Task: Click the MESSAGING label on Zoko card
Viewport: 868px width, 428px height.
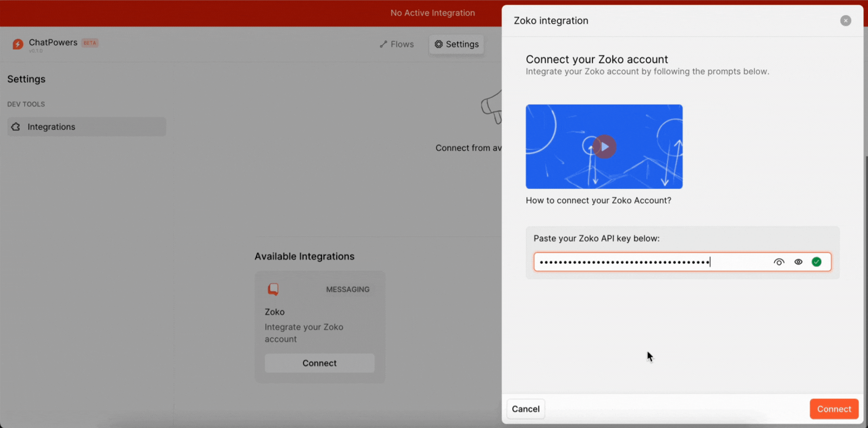Action: point(348,290)
